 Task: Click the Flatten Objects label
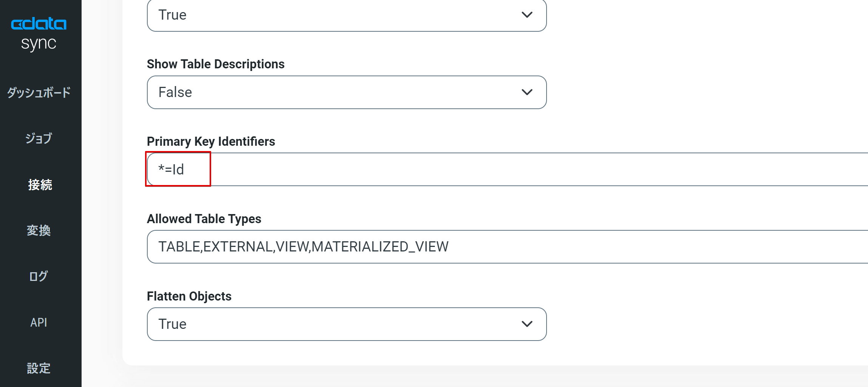click(x=189, y=296)
